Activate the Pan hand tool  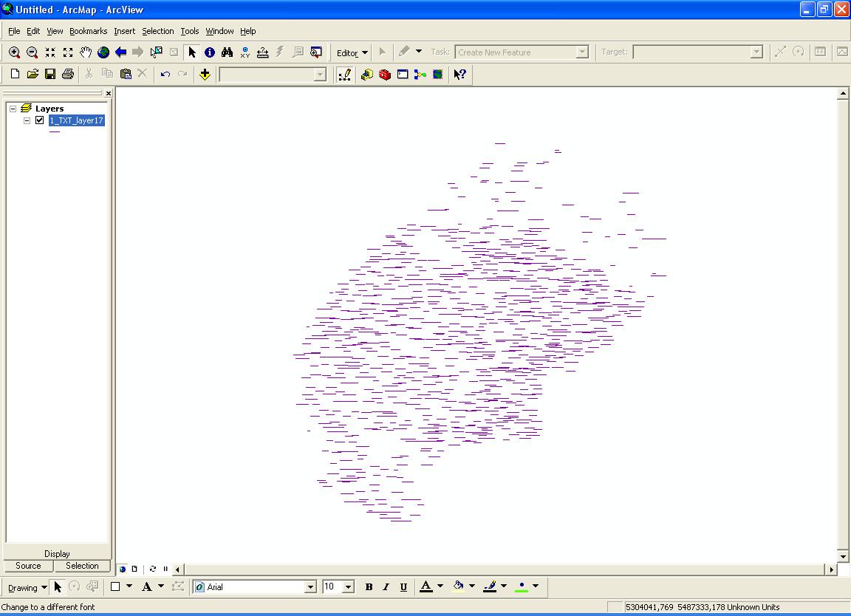pyautogui.click(x=85, y=52)
